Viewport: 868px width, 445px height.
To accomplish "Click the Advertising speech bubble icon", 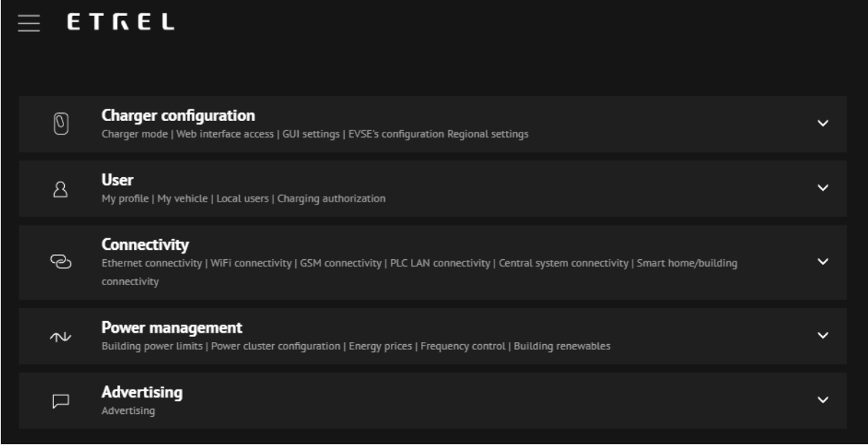I will (x=61, y=401).
